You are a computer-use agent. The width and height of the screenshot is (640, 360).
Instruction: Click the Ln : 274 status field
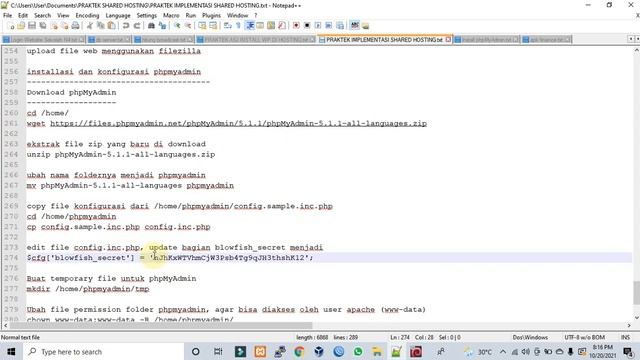(400, 337)
